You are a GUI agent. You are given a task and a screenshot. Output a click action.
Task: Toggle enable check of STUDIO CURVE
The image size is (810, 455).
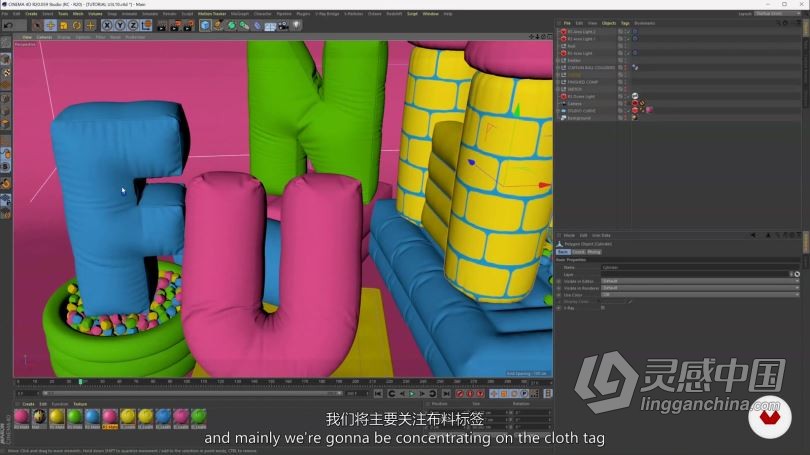628,111
